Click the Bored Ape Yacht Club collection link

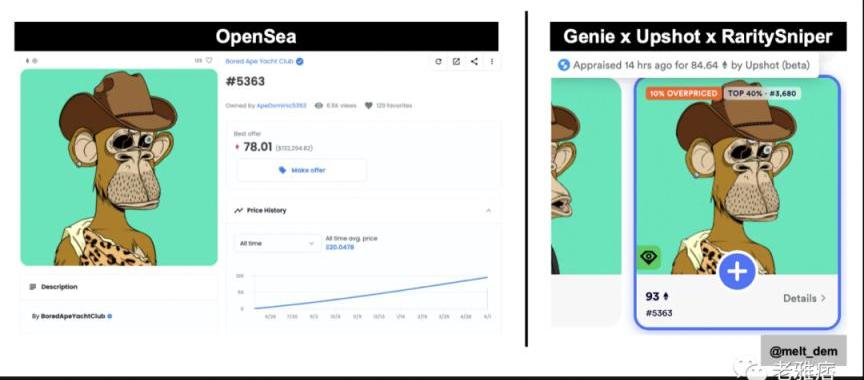[260, 62]
